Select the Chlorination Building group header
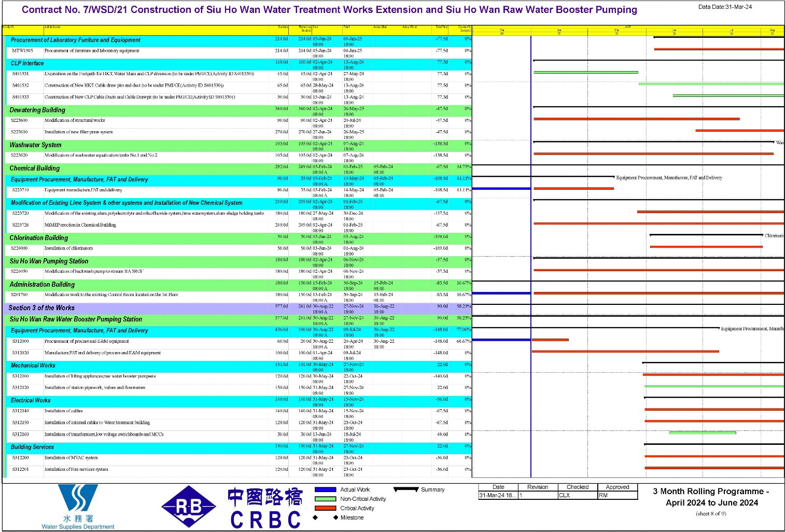The height and width of the screenshot is (532, 786). tap(238, 238)
